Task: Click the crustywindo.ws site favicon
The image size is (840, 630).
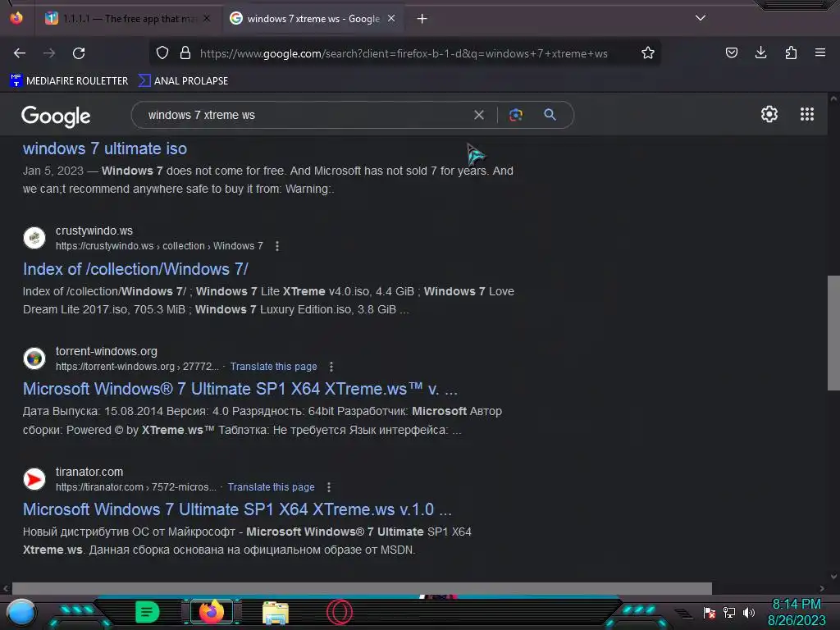Action: 34,238
